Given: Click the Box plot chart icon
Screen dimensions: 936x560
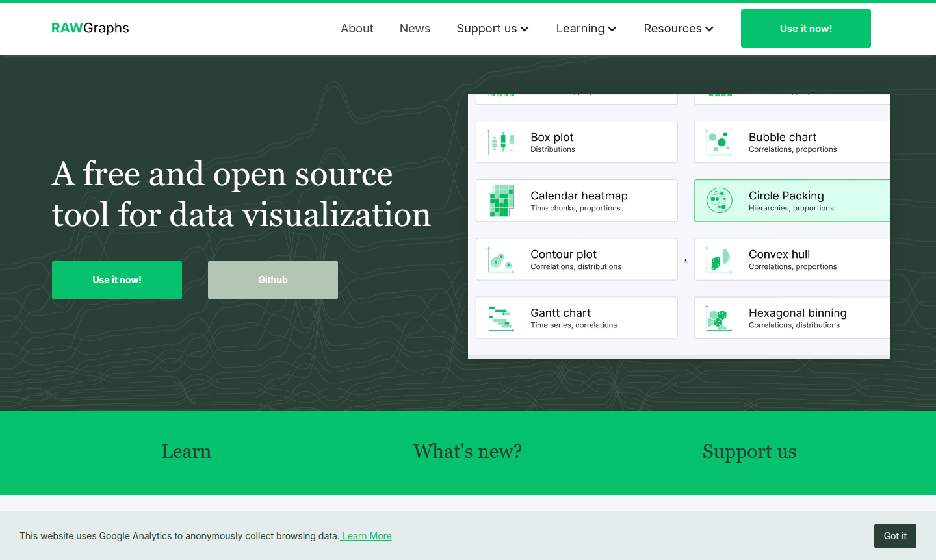Looking at the screenshot, I should point(501,142).
